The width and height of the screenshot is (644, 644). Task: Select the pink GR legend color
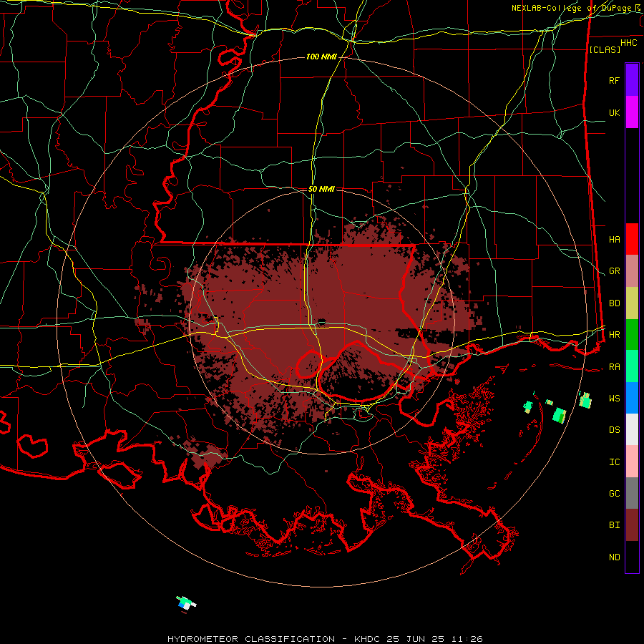tap(632, 271)
